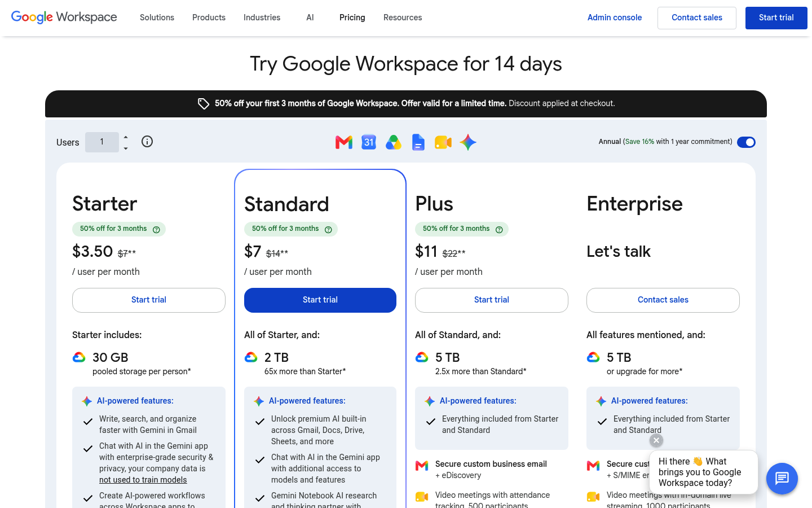Click checkmark beside 'Write, search, and organize'

click(88, 422)
